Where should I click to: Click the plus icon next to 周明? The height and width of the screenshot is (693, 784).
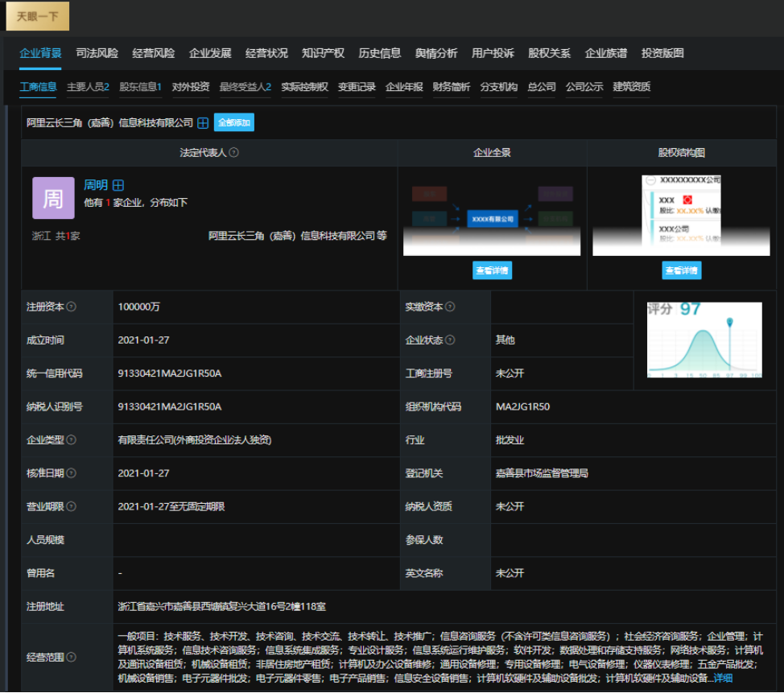[x=118, y=185]
